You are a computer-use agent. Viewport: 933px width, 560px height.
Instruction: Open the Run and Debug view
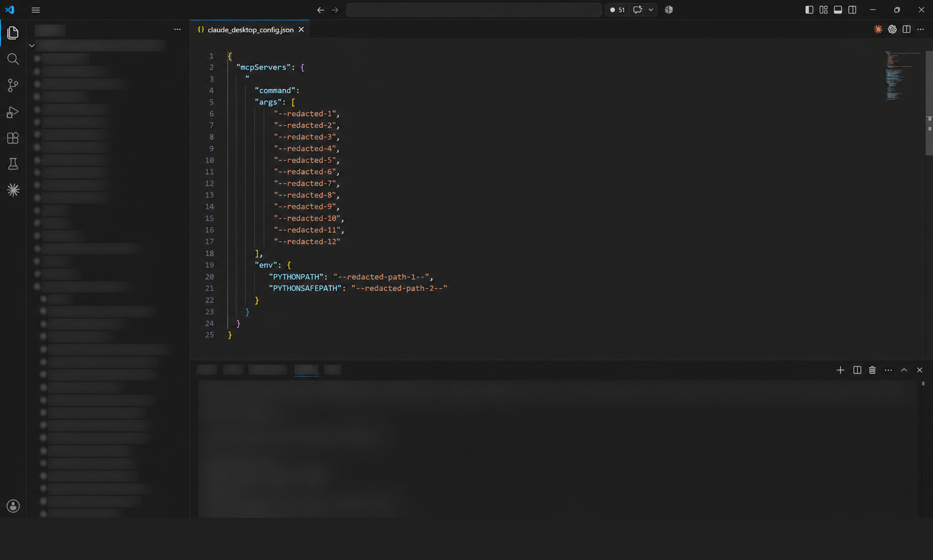13,112
